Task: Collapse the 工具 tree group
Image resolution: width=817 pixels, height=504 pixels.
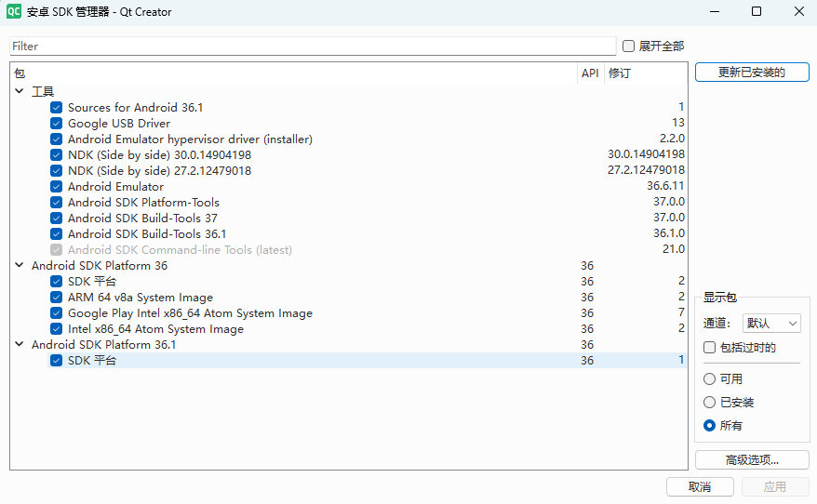Action: pyautogui.click(x=20, y=91)
